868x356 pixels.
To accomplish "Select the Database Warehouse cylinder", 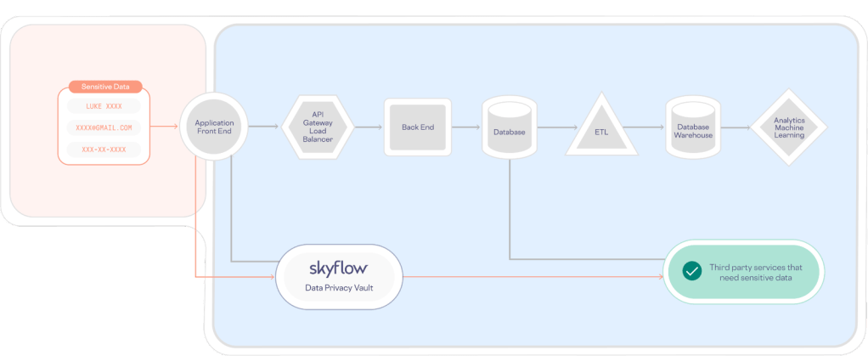I will [693, 130].
